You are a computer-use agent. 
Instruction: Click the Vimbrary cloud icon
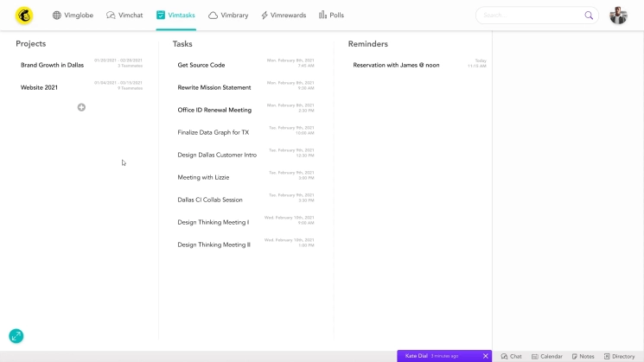pyautogui.click(x=213, y=16)
